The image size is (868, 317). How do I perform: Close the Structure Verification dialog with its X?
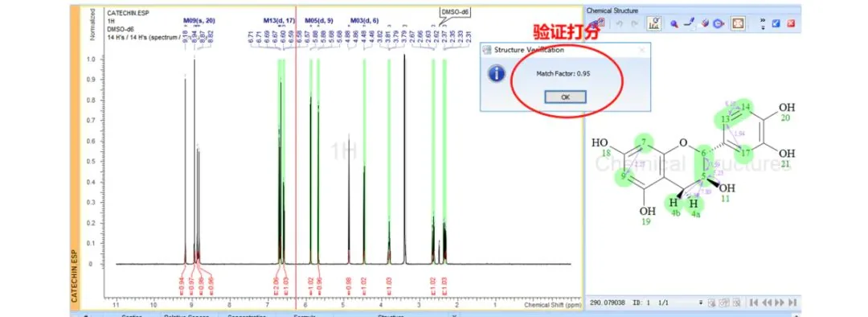(x=642, y=50)
